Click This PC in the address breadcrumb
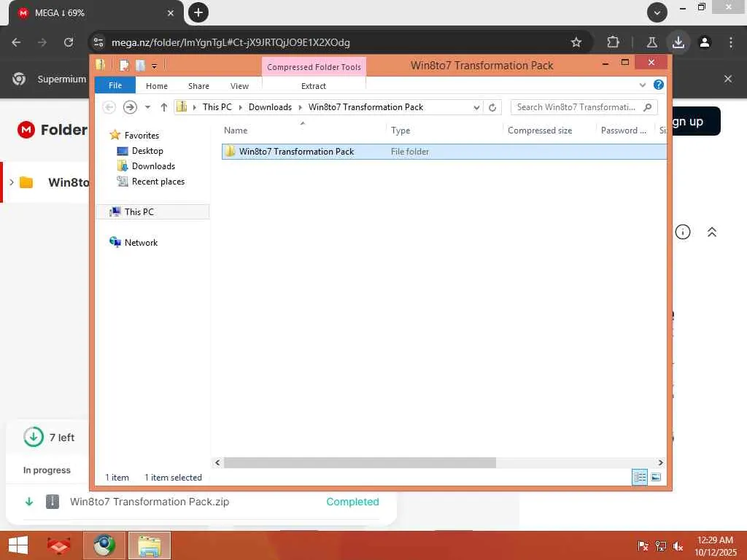Screen dimensions: 747x560 (217, 107)
